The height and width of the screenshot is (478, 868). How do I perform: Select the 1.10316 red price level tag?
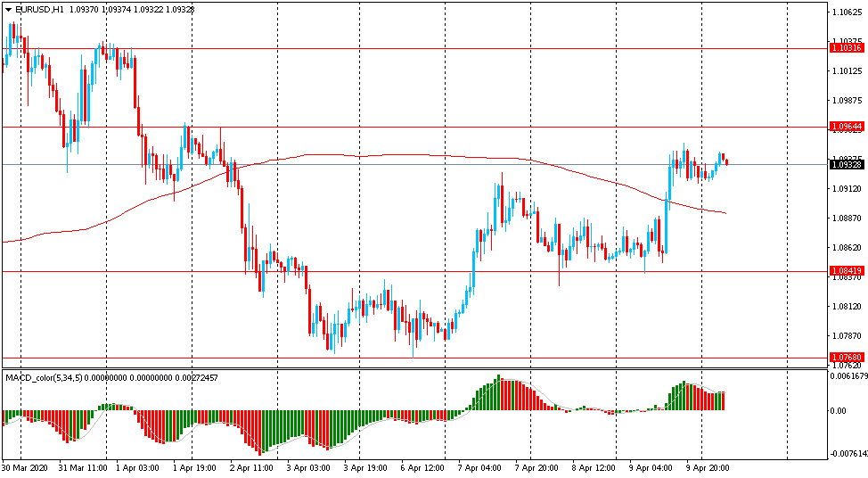[846, 48]
